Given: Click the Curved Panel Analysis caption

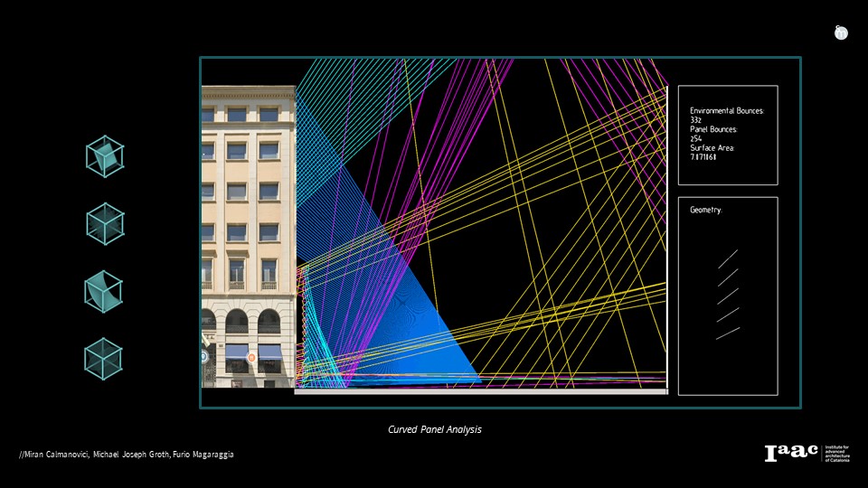Looking at the screenshot, I should point(434,429).
